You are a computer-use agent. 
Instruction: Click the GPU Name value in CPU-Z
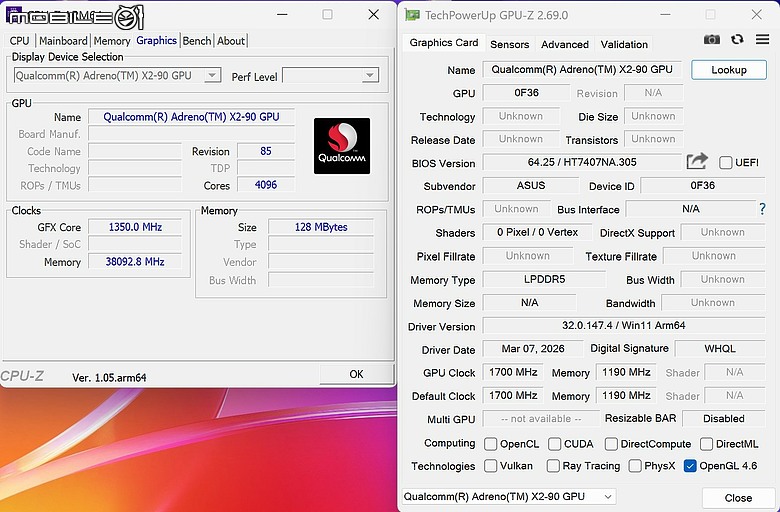191,117
